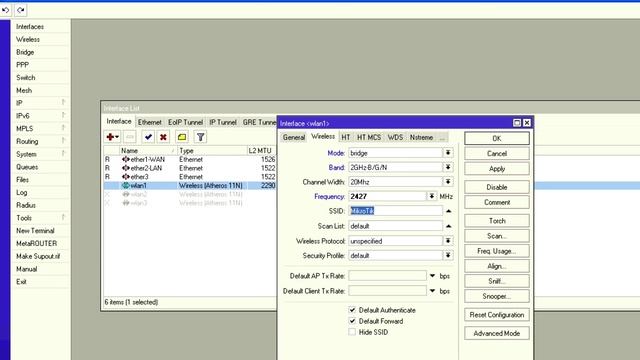The height and width of the screenshot is (360, 640).
Task: Click the Scan... button
Action: click(497, 236)
